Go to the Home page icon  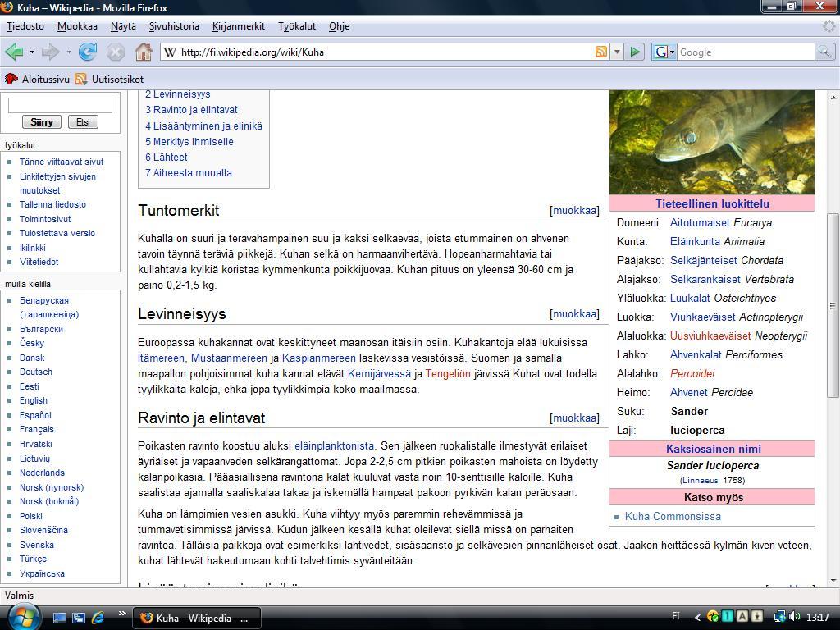[x=143, y=52]
